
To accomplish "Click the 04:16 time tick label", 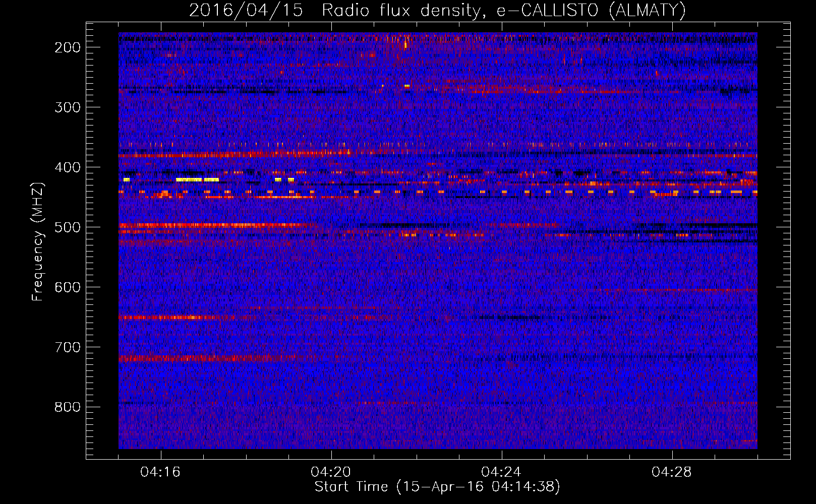I will 160,472.
